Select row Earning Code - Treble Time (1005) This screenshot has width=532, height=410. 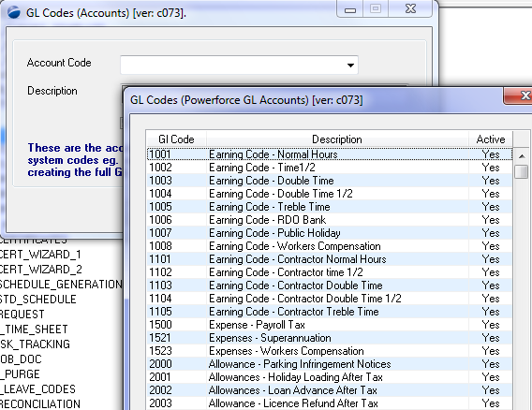[330, 207]
